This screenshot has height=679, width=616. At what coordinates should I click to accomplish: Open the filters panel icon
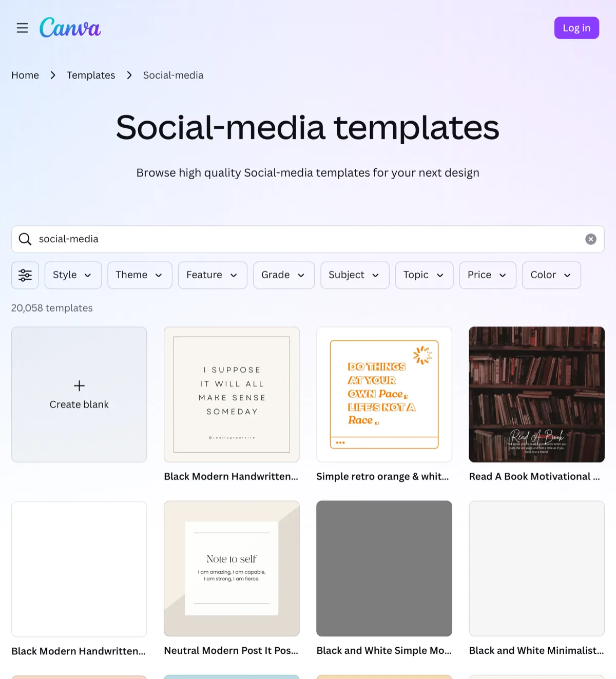click(x=25, y=275)
